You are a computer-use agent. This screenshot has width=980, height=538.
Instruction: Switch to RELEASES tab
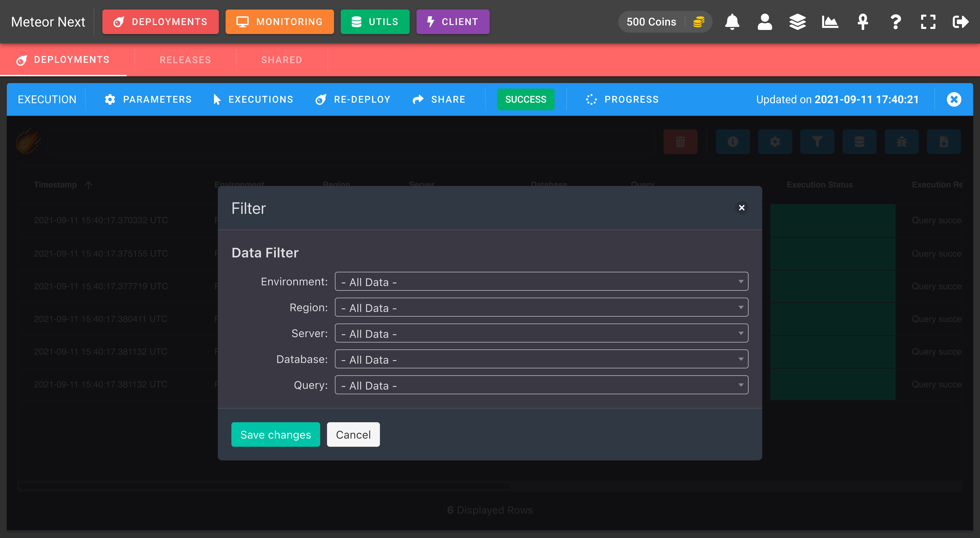tap(185, 60)
